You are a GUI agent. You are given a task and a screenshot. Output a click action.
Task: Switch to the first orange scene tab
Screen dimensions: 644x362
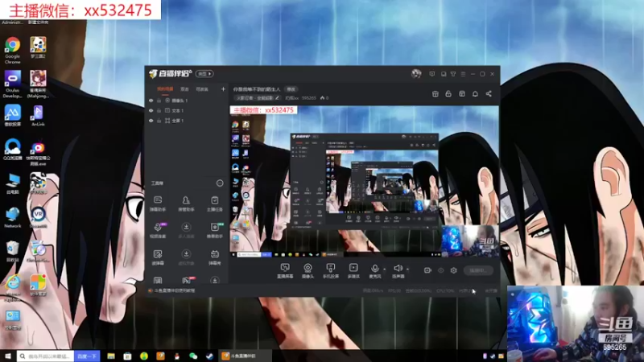pyautogui.click(x=165, y=89)
